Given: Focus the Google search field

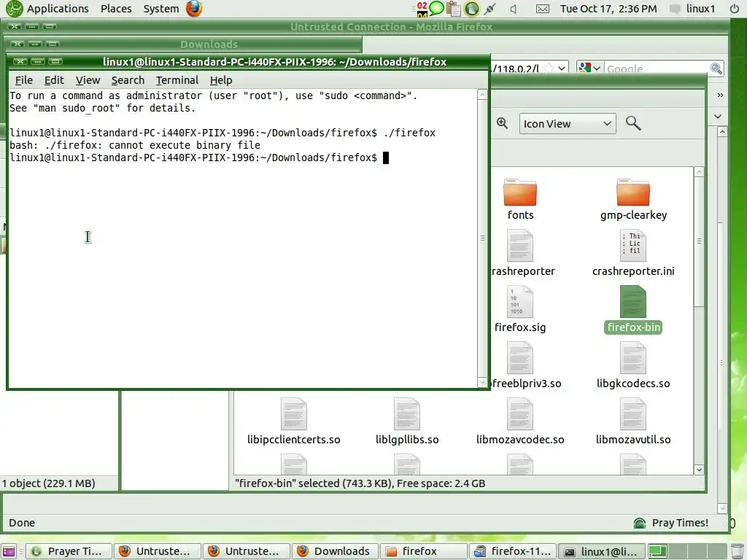Looking at the screenshot, I should tap(657, 69).
